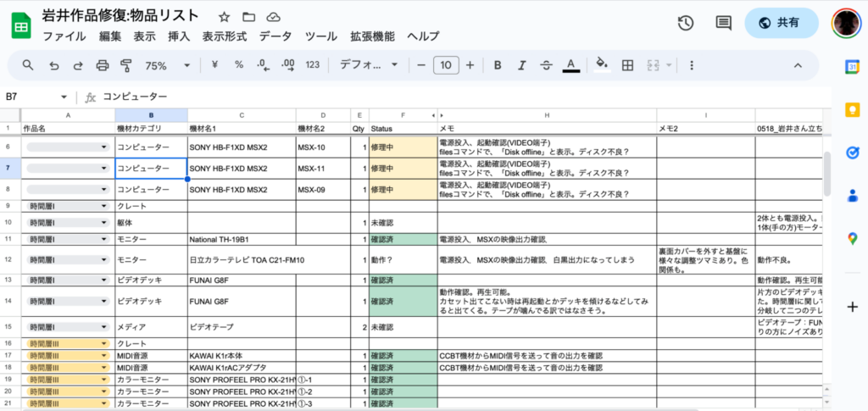Toggle bold formatting
868x411 pixels.
point(498,65)
